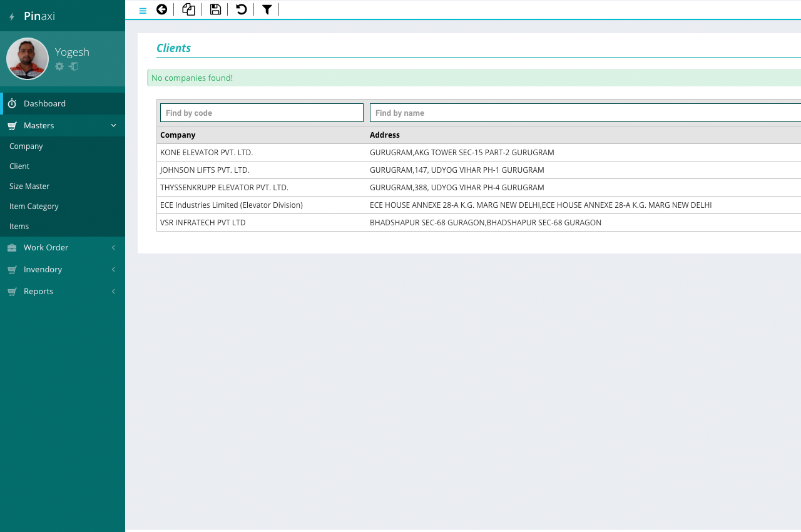
Task: Select JOHNSON LIFTS PVT. LTD. row
Action: pos(479,170)
